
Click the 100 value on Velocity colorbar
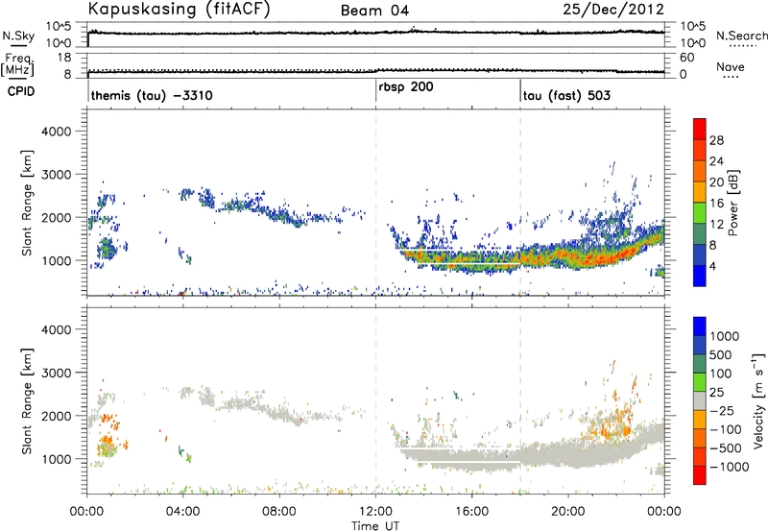721,374
